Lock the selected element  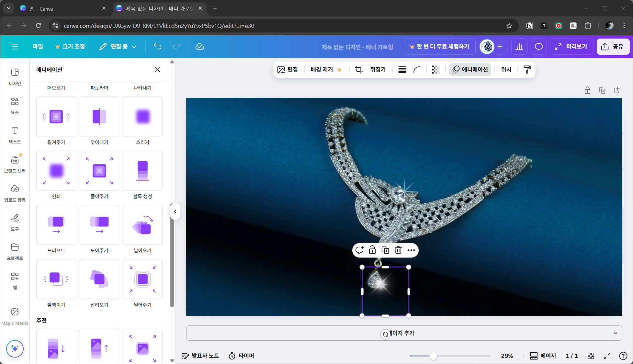pyautogui.click(x=372, y=250)
